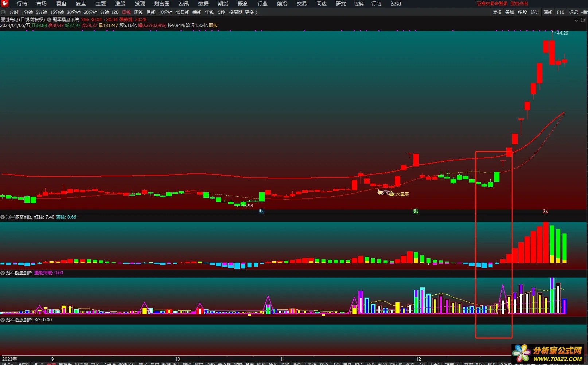Open the 行切 menu

click(x=376, y=4)
